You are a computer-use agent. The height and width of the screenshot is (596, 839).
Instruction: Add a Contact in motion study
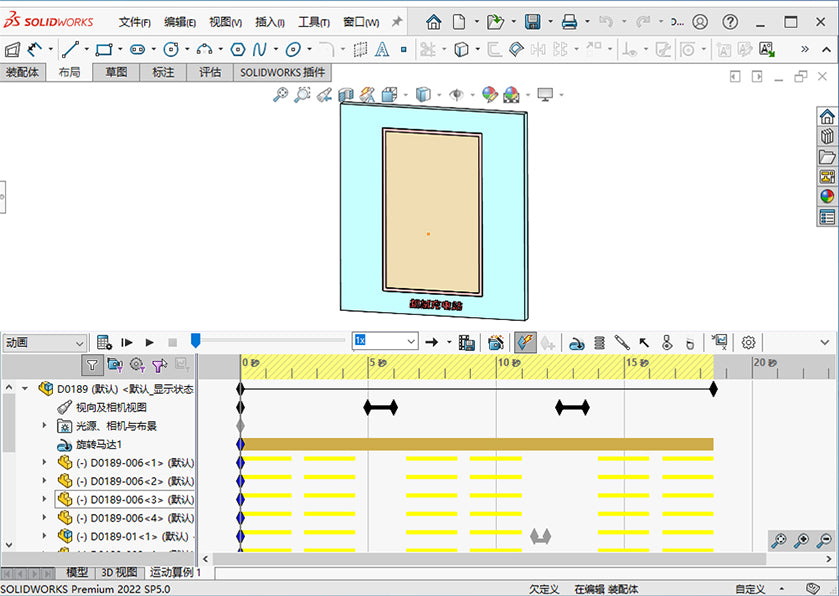point(667,343)
